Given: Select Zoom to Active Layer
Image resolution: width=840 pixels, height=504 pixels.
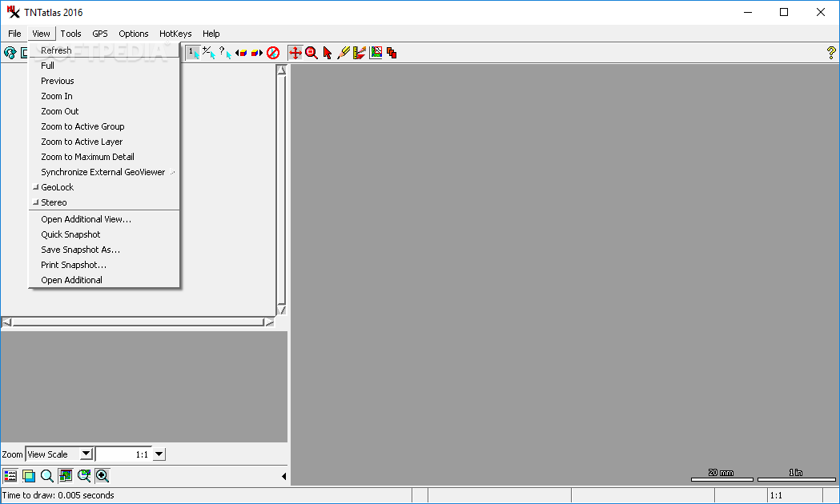Looking at the screenshot, I should coord(104,142).
